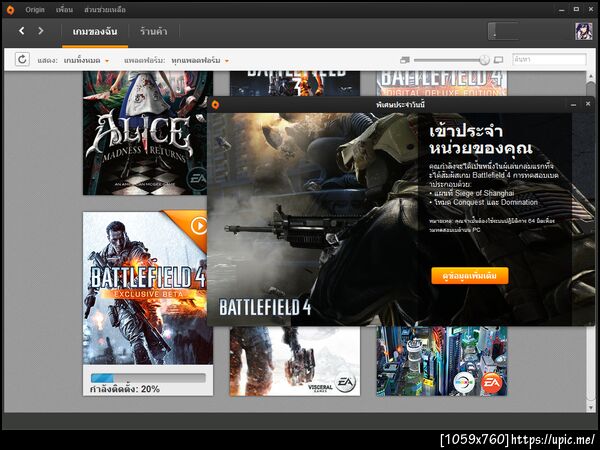
Task: Click play arrow badge on Battlefield 4 Beta
Action: coord(199,226)
